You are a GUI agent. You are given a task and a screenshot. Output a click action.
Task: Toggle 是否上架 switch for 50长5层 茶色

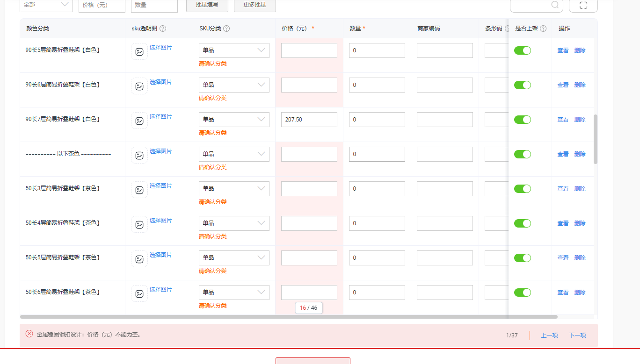[523, 258]
